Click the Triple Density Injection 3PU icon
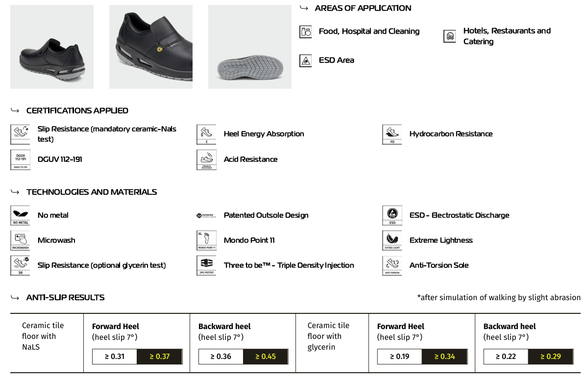 206,266
